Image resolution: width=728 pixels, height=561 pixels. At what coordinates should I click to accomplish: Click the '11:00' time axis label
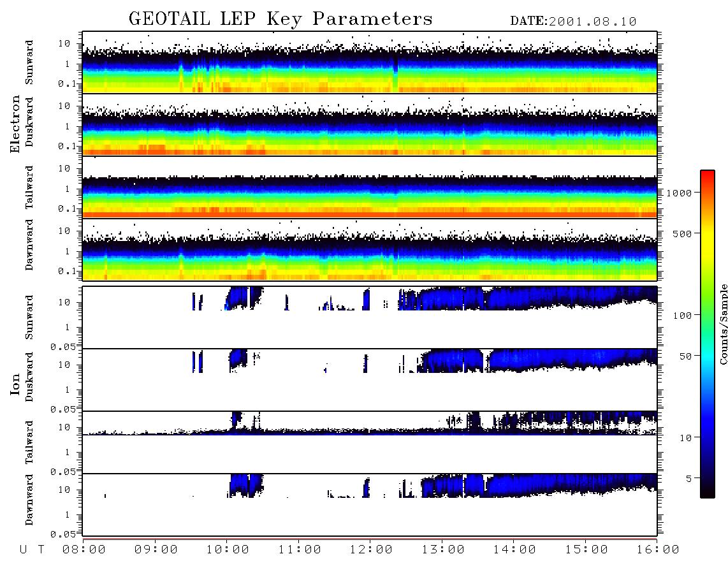300,550
